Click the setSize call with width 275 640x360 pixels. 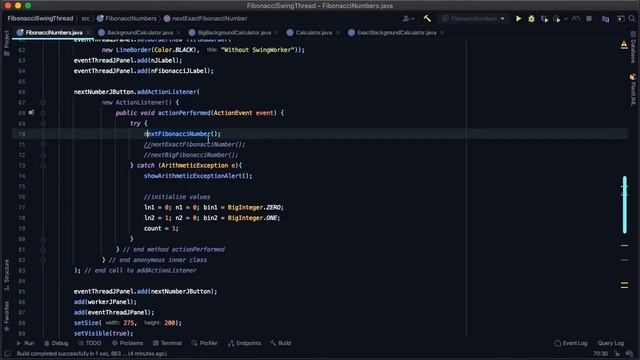[128, 323]
